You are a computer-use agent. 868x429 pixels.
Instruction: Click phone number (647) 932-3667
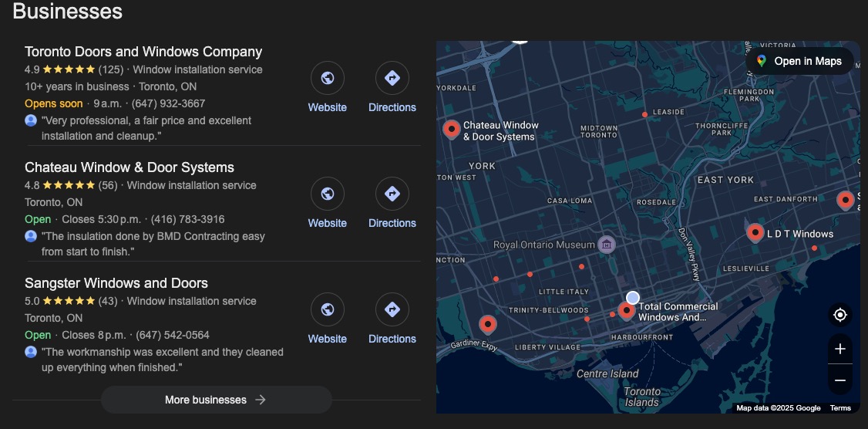coord(168,103)
